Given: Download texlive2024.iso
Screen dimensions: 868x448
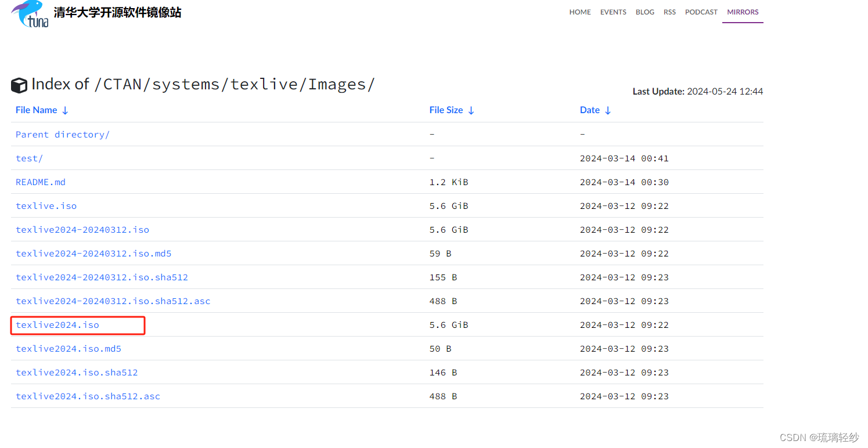Looking at the screenshot, I should pos(57,325).
